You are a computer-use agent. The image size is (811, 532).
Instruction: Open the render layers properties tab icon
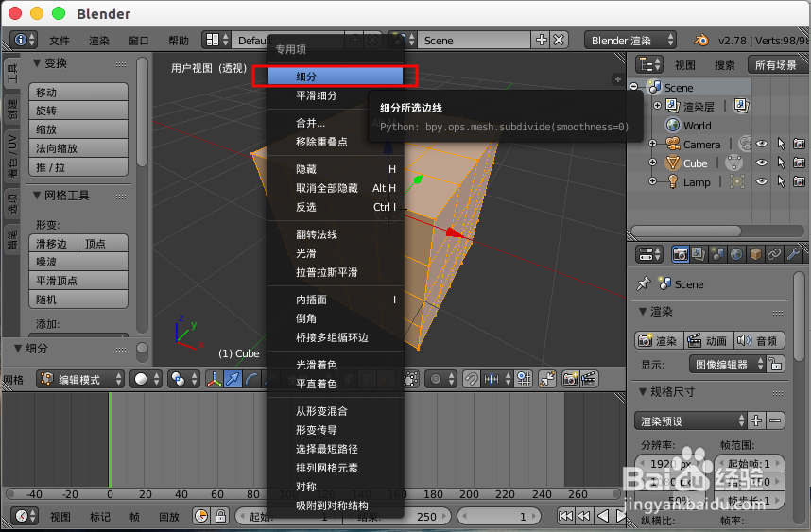pyautogui.click(x=699, y=254)
